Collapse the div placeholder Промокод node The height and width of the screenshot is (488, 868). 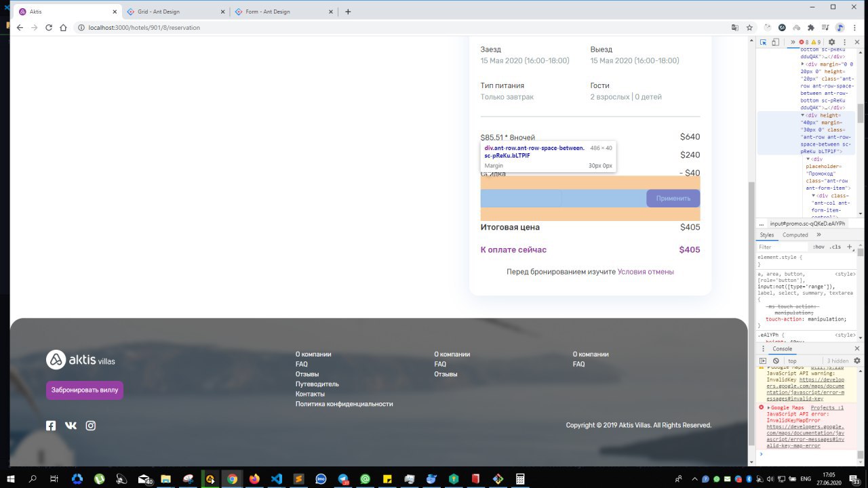click(808, 159)
